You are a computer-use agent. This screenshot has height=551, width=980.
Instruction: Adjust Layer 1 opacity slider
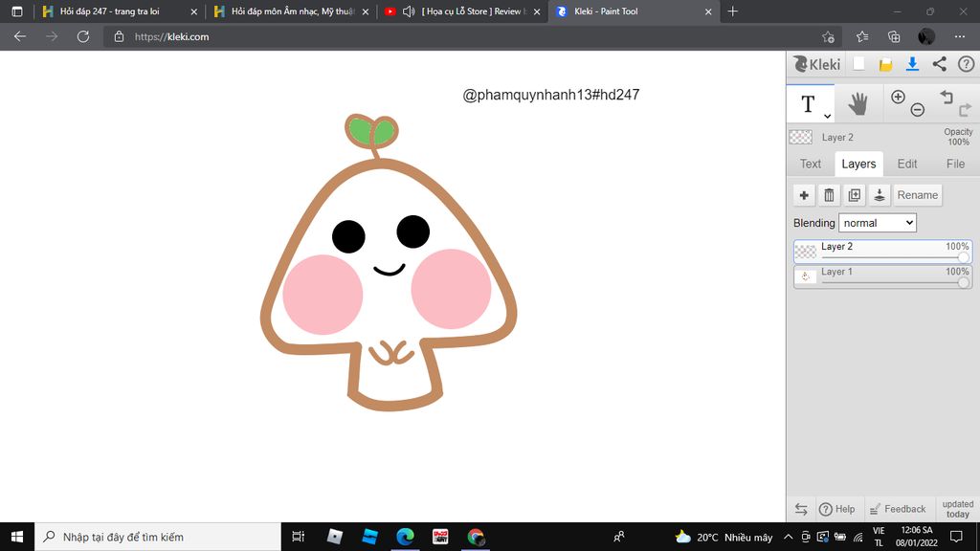coord(963,282)
